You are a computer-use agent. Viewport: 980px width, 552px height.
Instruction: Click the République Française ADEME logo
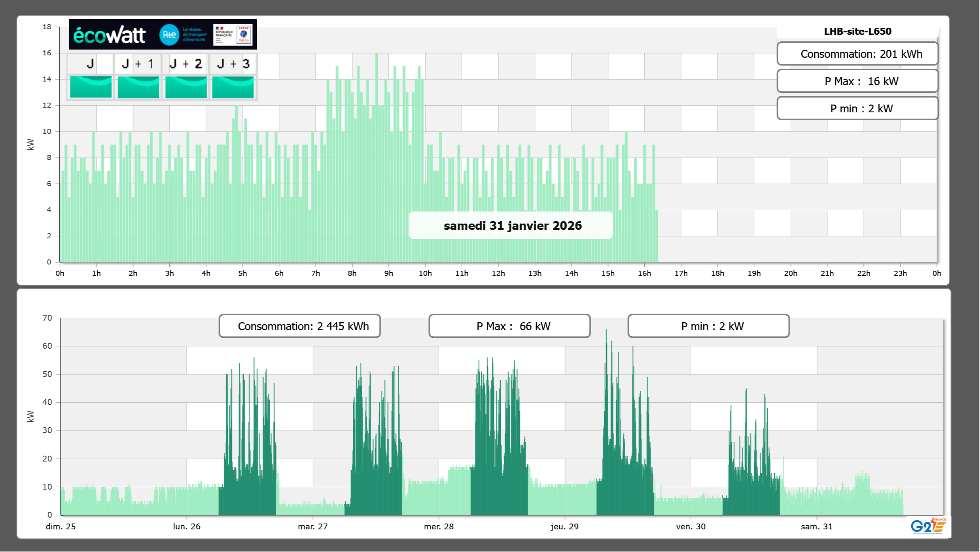pos(233,35)
